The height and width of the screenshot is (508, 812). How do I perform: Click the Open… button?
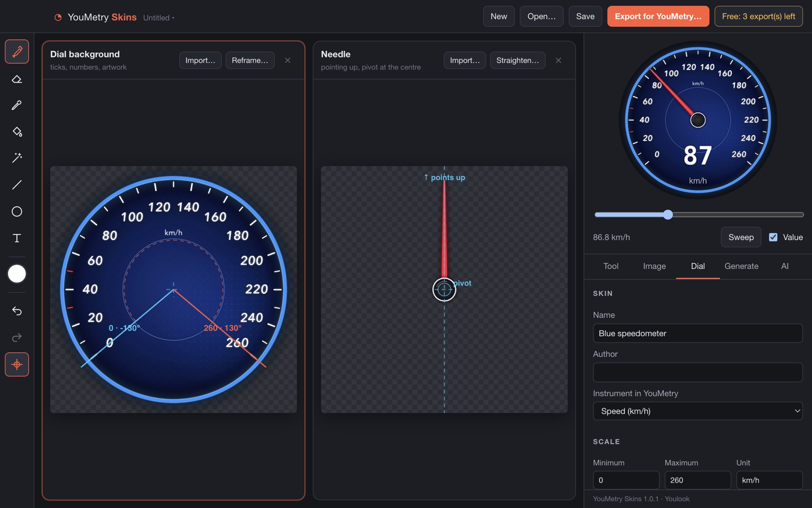coord(542,16)
